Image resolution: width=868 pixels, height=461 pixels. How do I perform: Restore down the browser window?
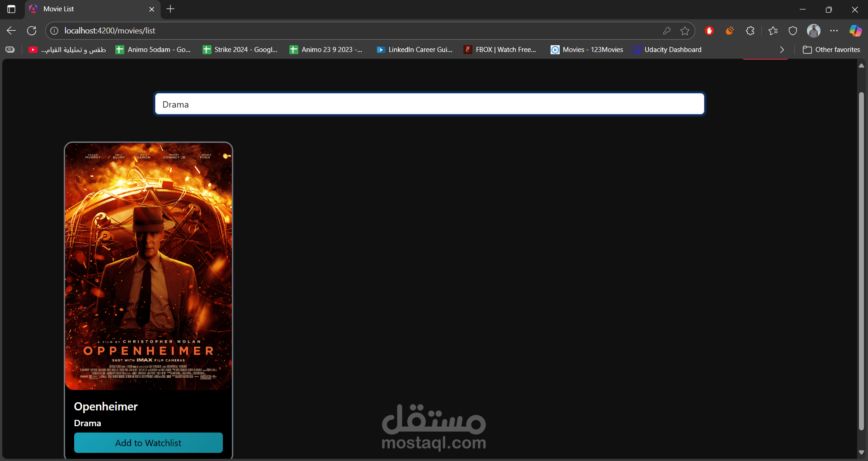point(829,9)
